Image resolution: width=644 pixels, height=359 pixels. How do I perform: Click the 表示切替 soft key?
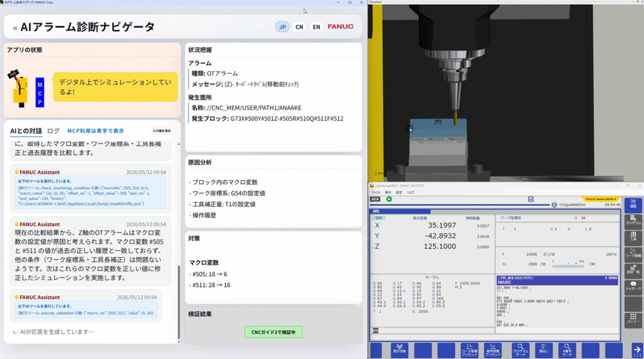399,350
